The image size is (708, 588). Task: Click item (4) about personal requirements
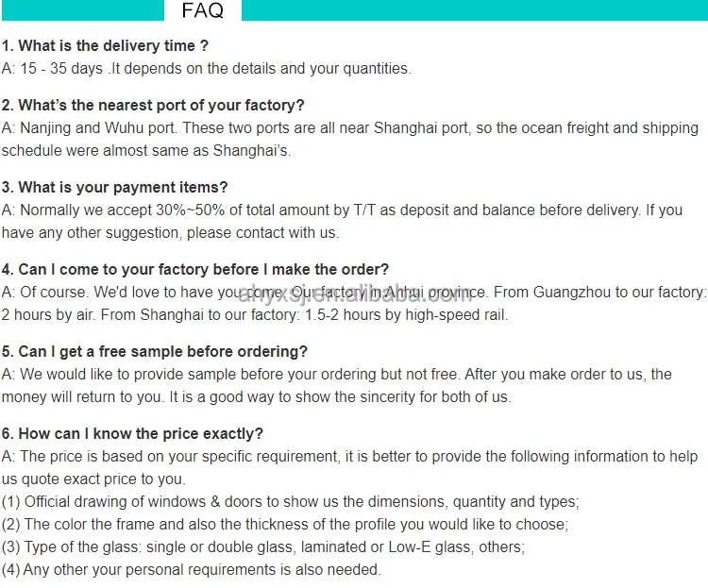click(x=191, y=569)
